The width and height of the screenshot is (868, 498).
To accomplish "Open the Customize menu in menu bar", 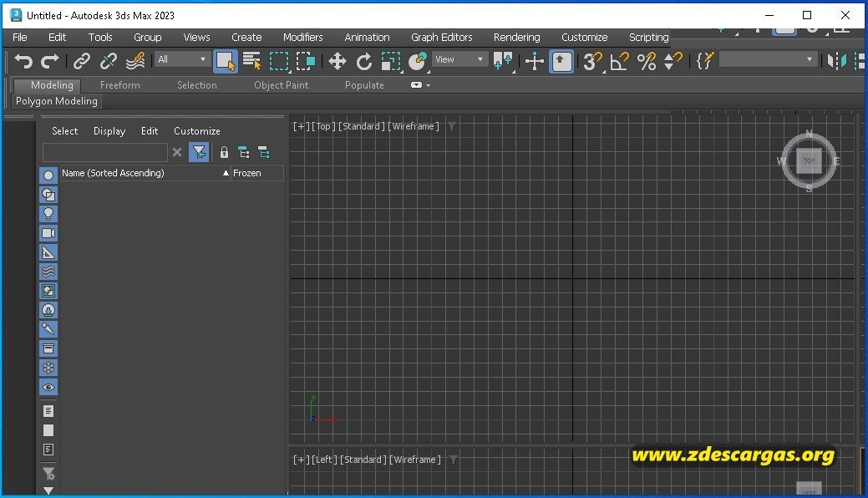I will [x=585, y=37].
